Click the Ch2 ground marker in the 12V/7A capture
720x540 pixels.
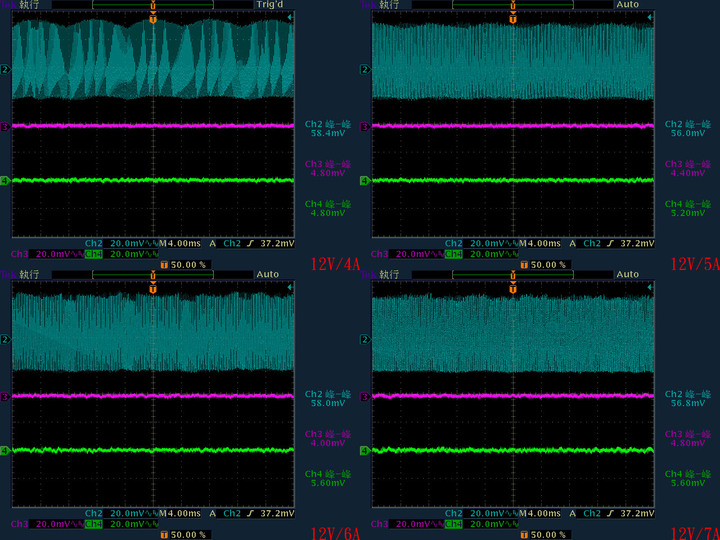365,339
